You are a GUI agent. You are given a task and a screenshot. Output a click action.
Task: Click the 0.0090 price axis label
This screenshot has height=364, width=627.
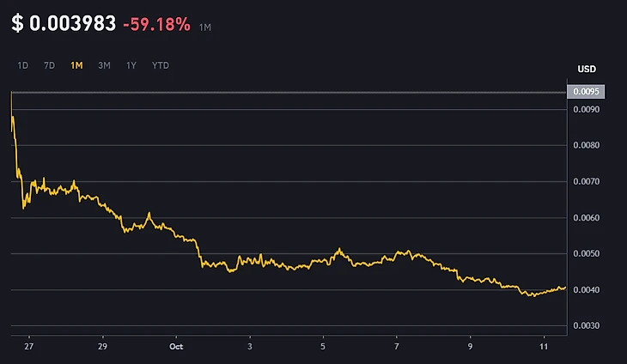tap(587, 110)
